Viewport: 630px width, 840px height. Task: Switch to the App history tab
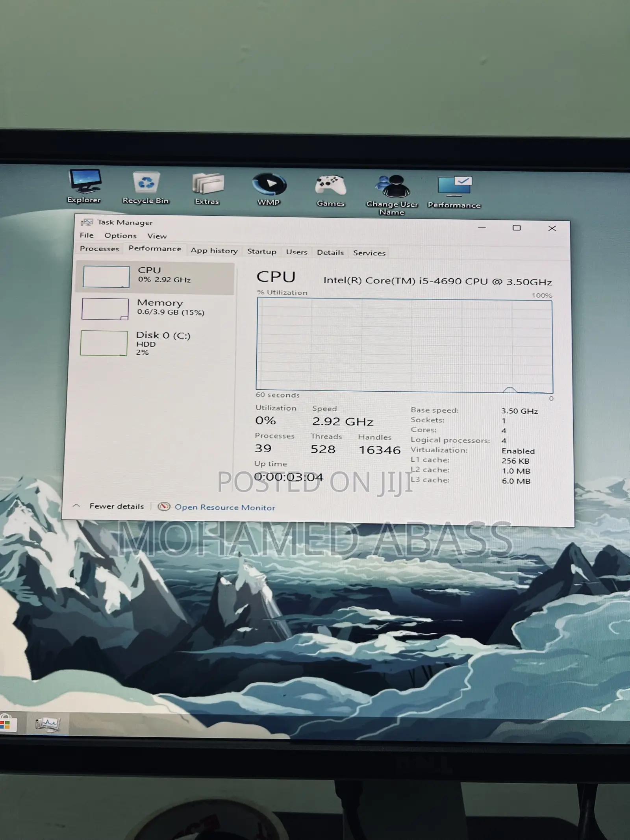[214, 251]
